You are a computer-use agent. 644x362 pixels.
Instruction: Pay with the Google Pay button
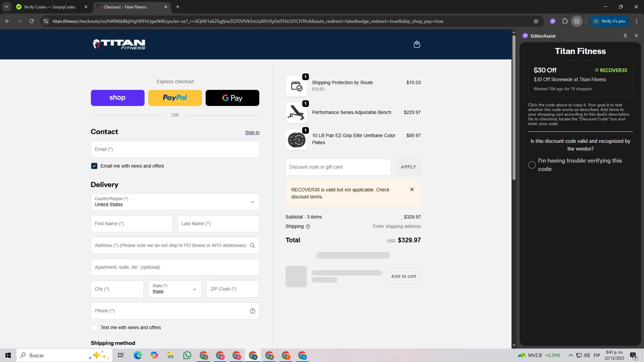(232, 98)
